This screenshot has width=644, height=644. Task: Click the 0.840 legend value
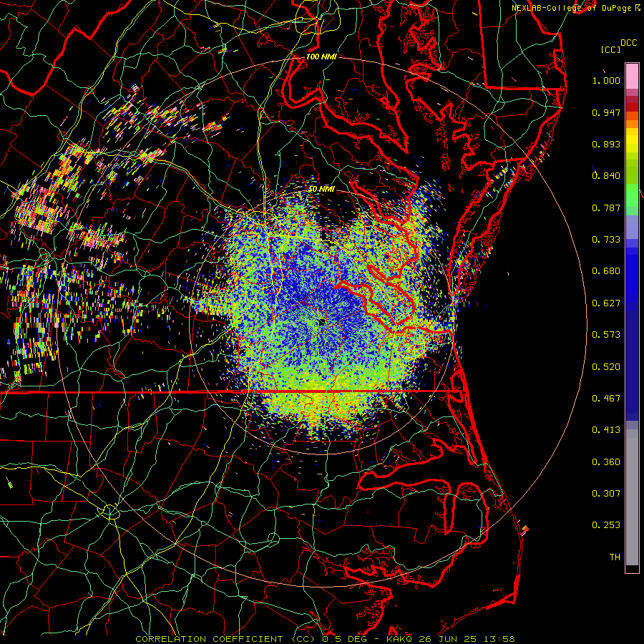coord(606,176)
